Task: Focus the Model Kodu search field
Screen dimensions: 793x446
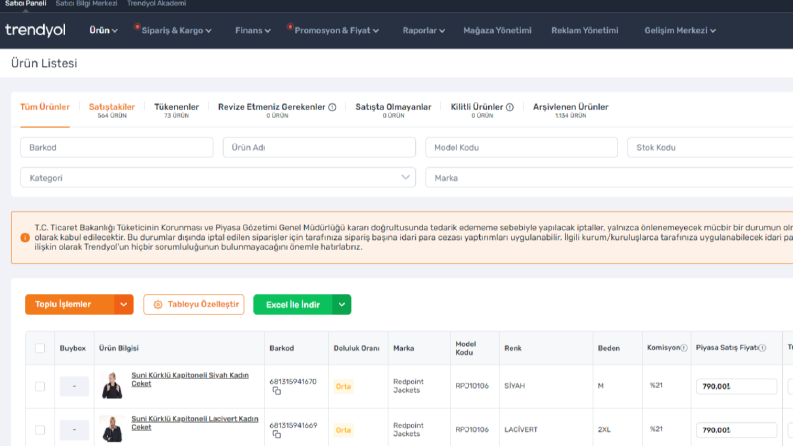Action: tap(521, 147)
